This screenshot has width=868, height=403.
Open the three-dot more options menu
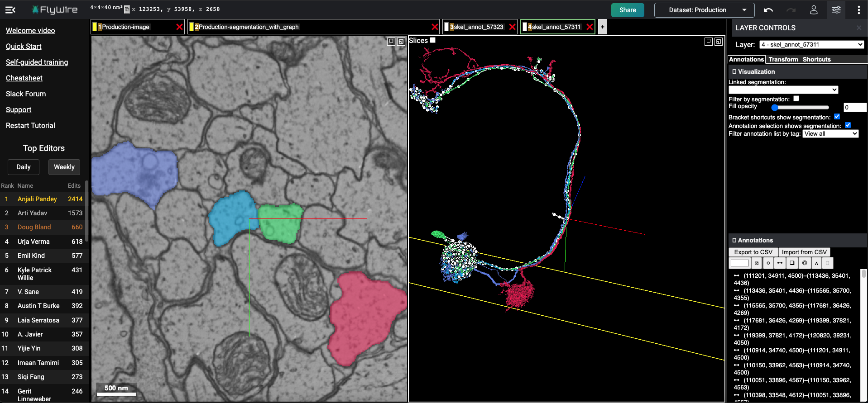tap(858, 10)
